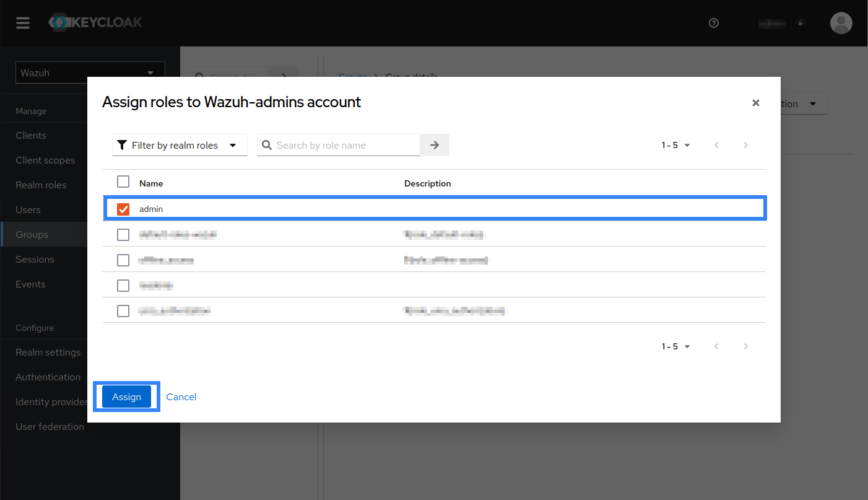Open the hamburger navigation menu
Image resolution: width=868 pixels, height=500 pixels.
click(23, 23)
